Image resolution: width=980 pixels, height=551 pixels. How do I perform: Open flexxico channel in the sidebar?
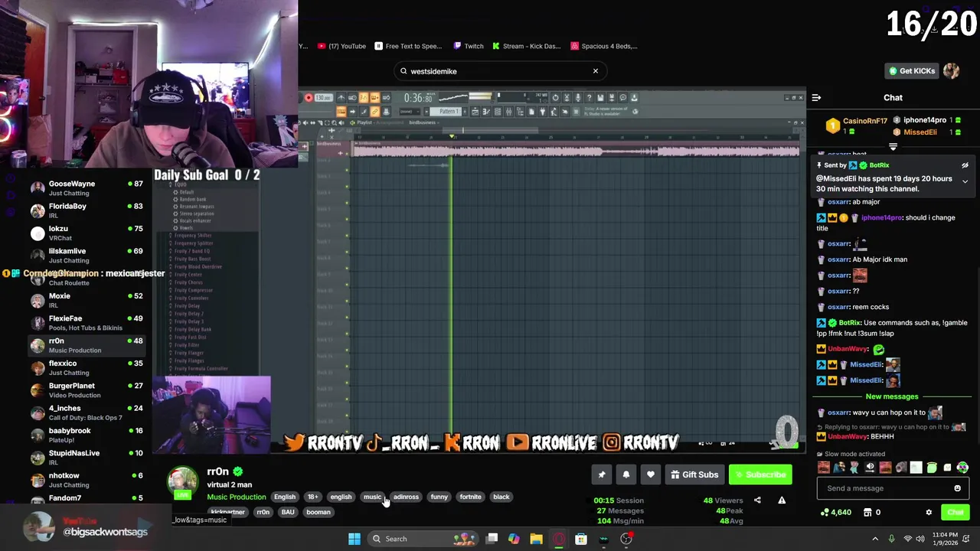point(87,367)
